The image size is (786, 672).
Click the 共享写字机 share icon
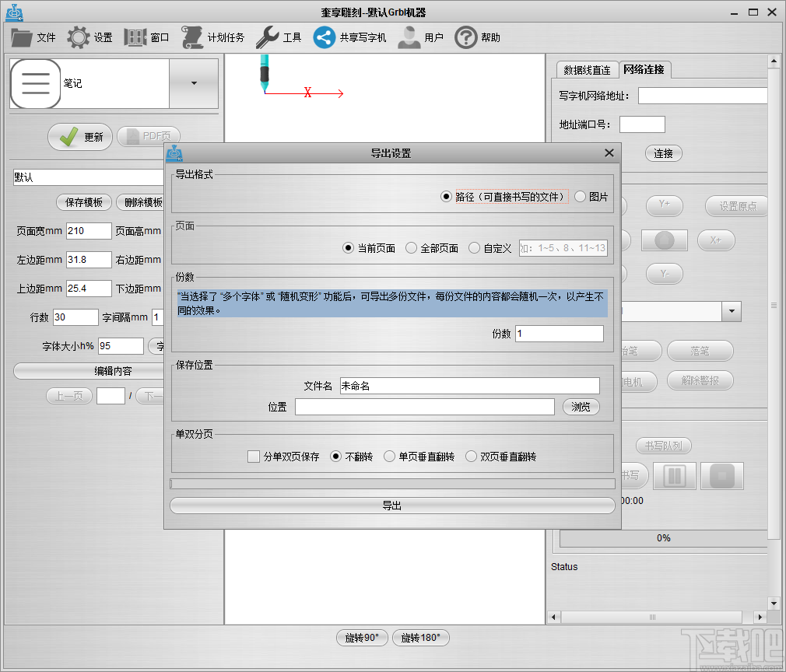(325, 37)
